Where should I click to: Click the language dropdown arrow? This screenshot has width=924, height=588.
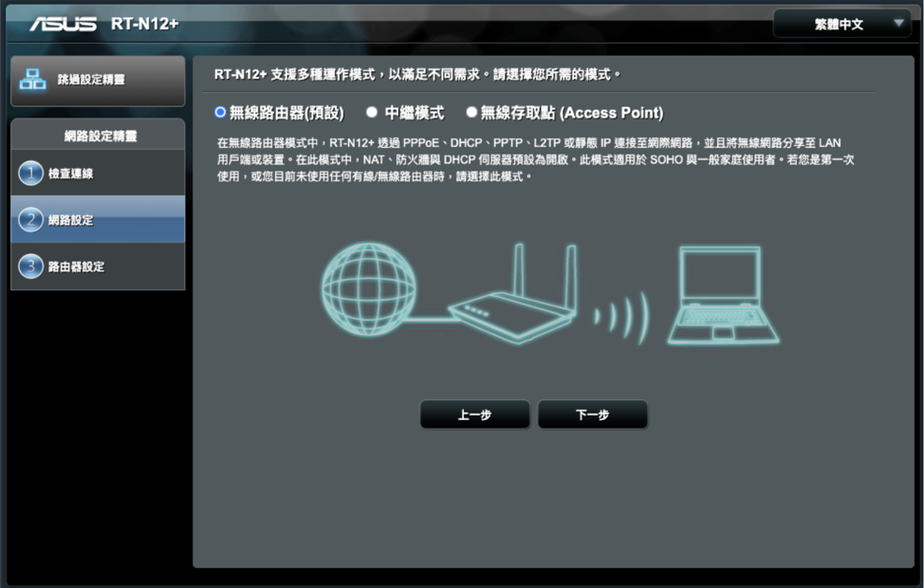pyautogui.click(x=898, y=23)
